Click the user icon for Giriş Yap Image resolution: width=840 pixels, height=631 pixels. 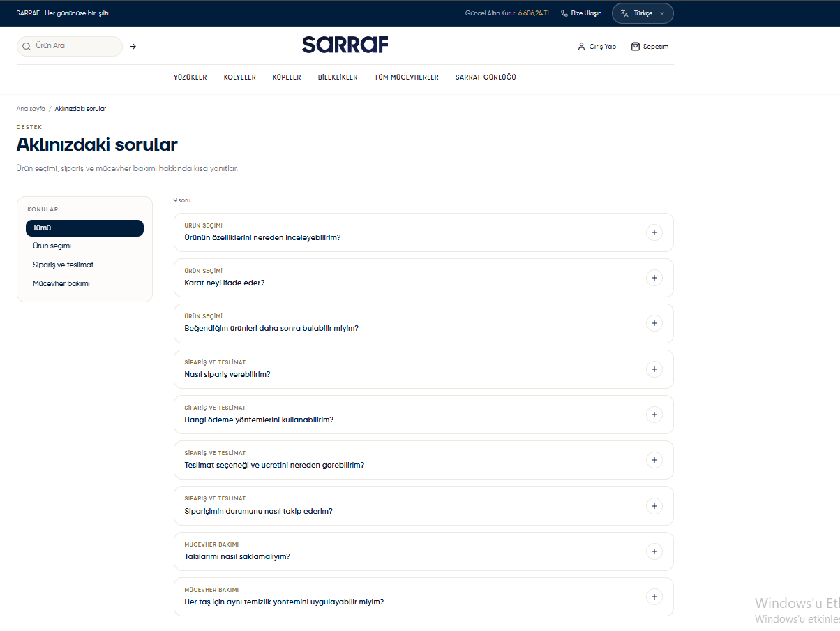[581, 47]
